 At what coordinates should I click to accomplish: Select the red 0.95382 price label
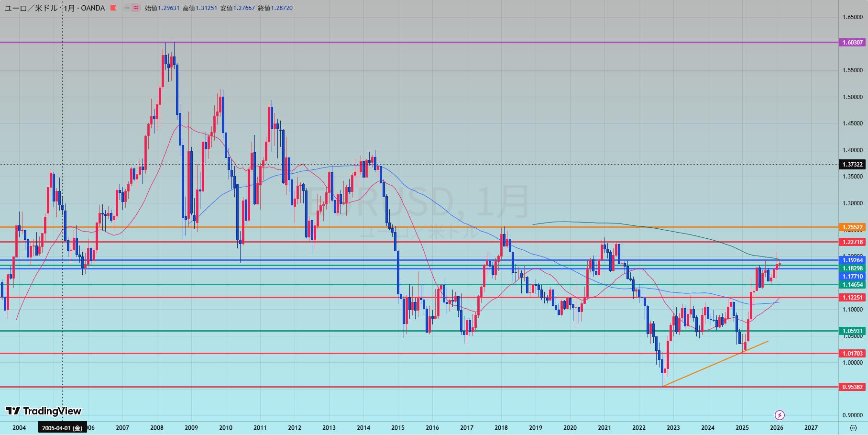pos(852,387)
